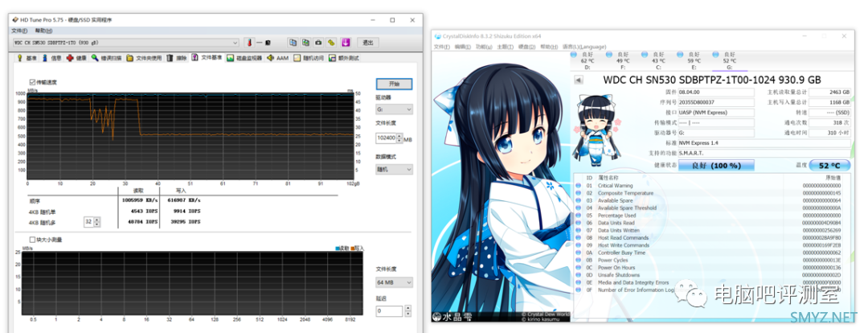The width and height of the screenshot is (868, 333).
Task: Switch to the 额外测试 extra tests tab
Action: [x=344, y=58]
